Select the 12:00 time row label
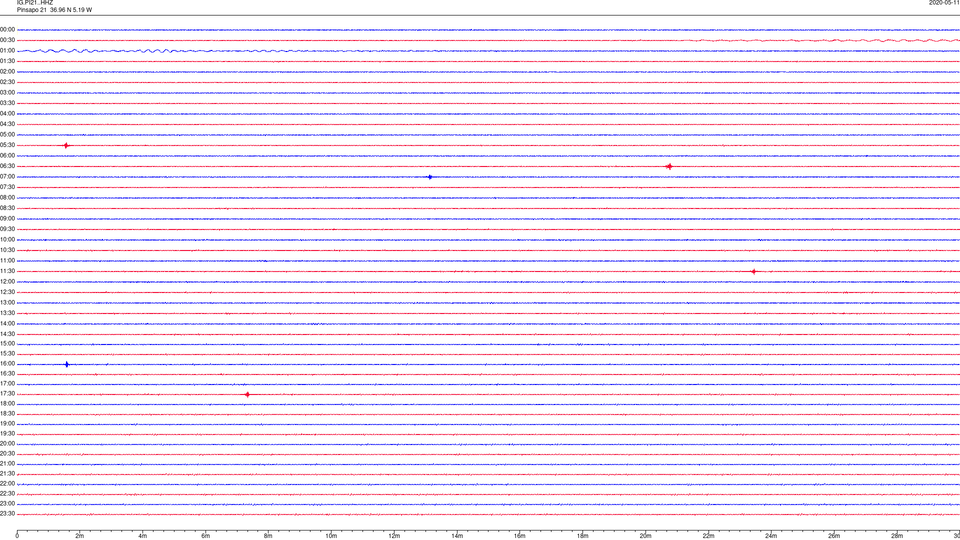The image size is (960, 540). click(x=8, y=282)
